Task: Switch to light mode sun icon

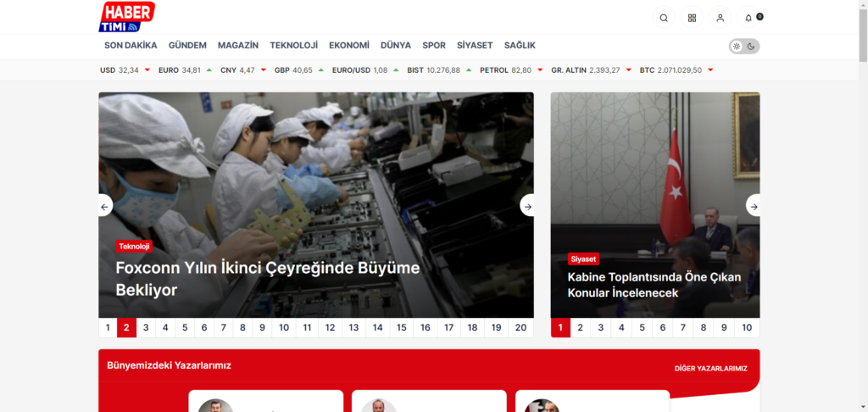Action: pos(737,47)
